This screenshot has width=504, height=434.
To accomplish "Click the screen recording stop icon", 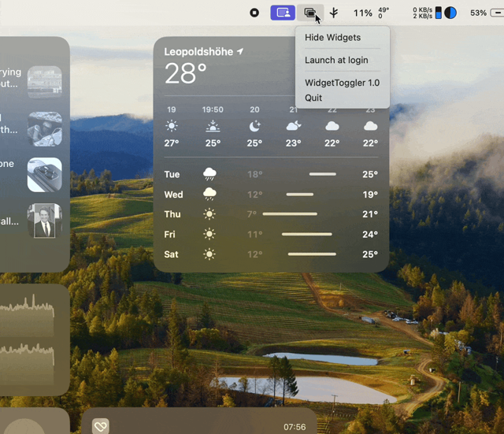I will (x=254, y=13).
